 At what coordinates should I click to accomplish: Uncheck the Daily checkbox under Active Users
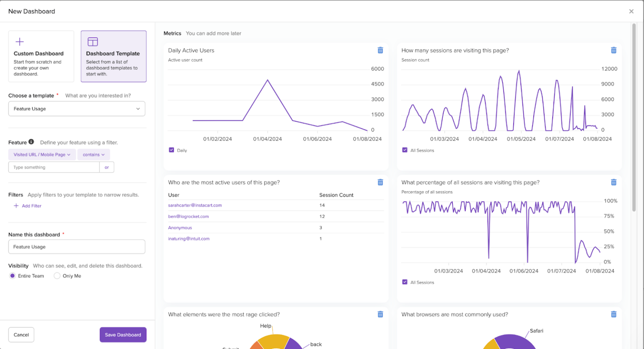[x=171, y=150]
